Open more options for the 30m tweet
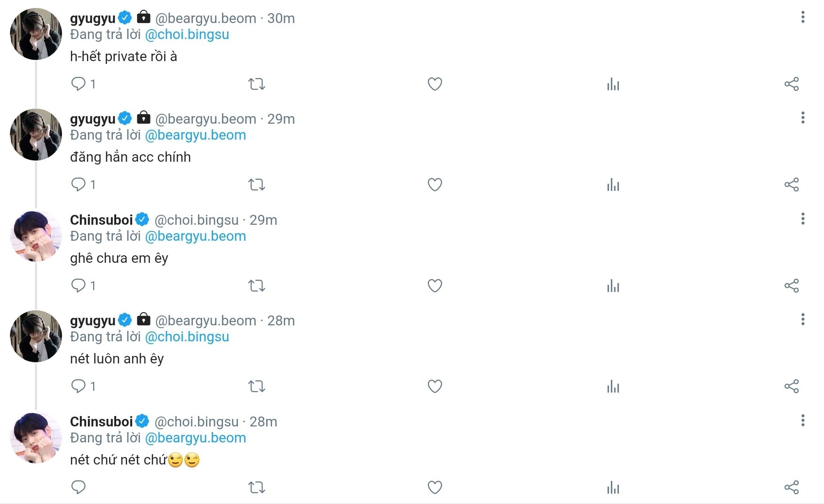 click(803, 17)
